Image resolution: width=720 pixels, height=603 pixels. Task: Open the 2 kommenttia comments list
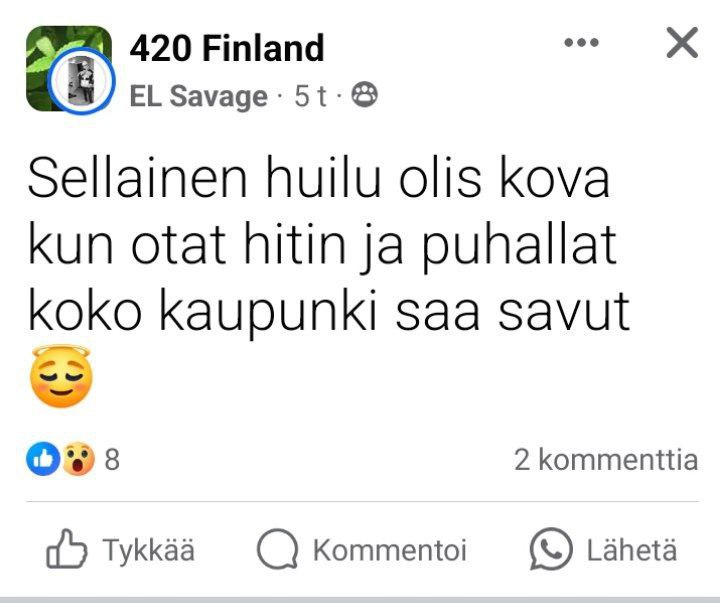click(x=606, y=459)
